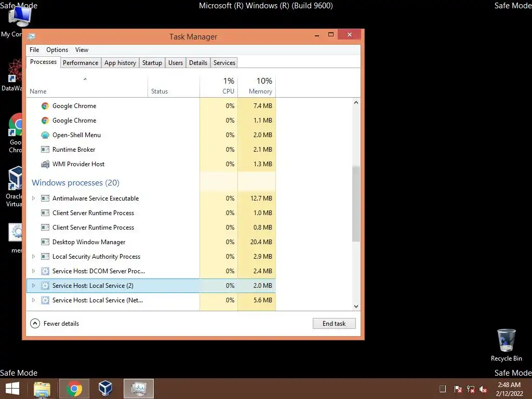Expand Service Host: Local Service (Net... row
The width and height of the screenshot is (532, 399).
[33, 300]
